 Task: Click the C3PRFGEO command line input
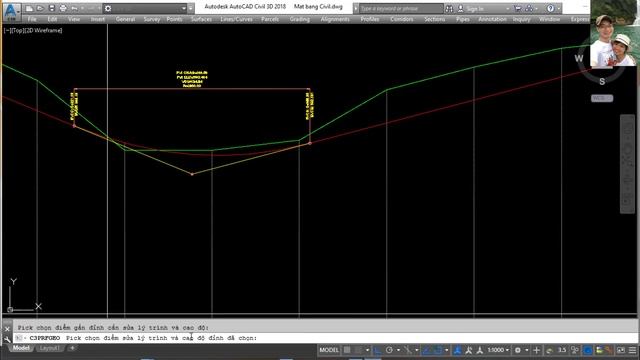325,338
